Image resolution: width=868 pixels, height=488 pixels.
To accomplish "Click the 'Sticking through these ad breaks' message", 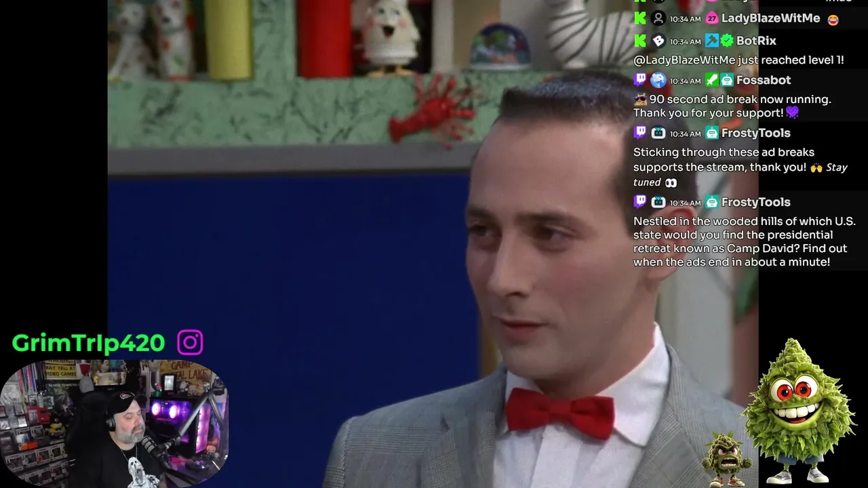I will point(741,167).
